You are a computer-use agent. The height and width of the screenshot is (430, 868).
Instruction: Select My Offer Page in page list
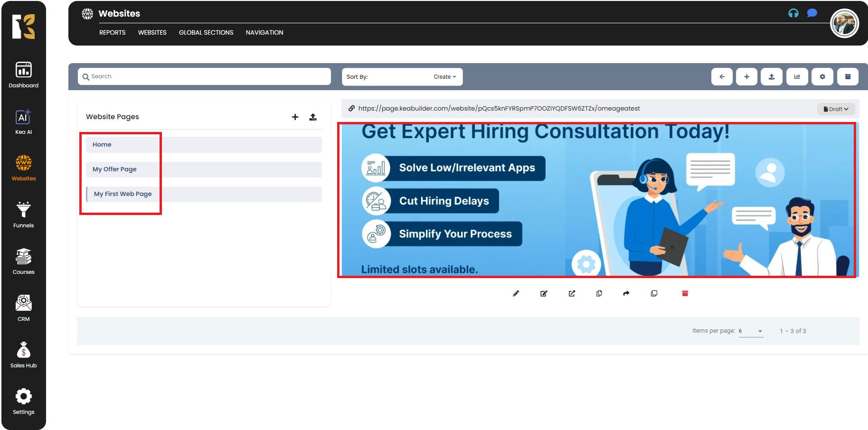click(114, 169)
